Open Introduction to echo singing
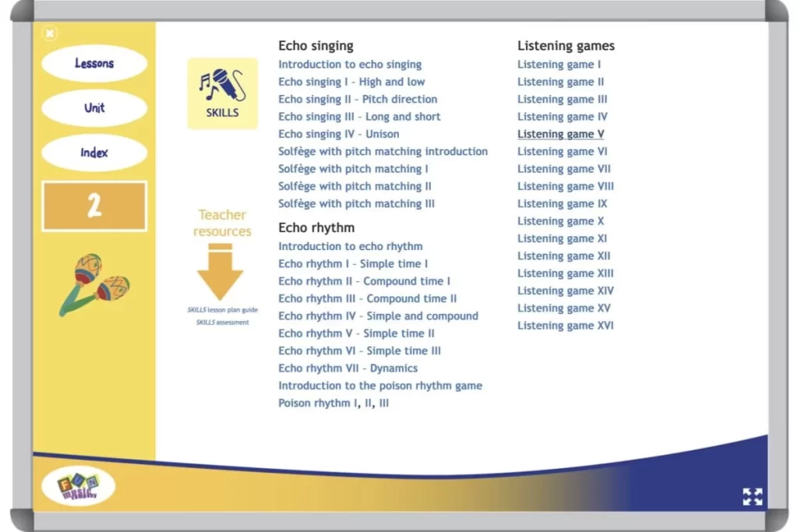Screen dimensions: 798x532 pos(351,64)
